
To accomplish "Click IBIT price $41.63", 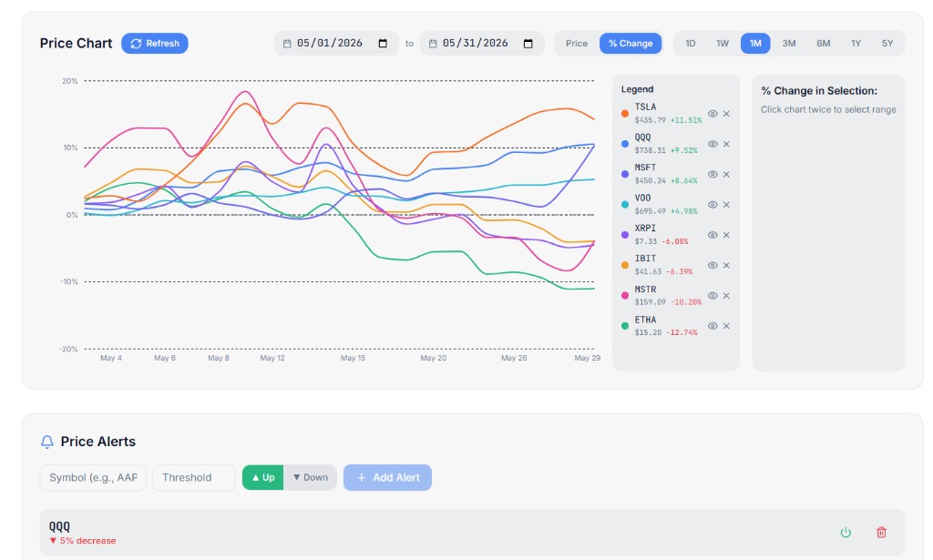I will coord(648,271).
